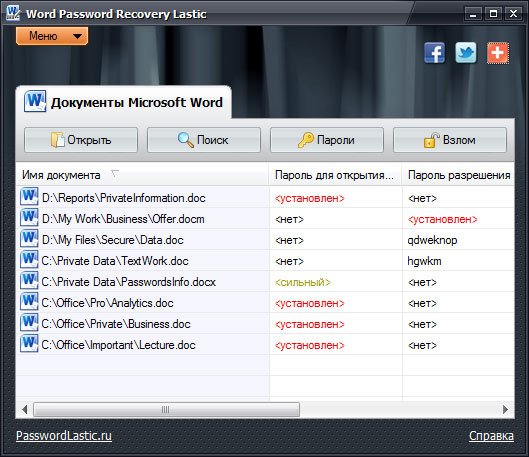Image resolution: width=529 pixels, height=457 pixels.
Task: Click the orange plus share icon
Action: (x=498, y=53)
